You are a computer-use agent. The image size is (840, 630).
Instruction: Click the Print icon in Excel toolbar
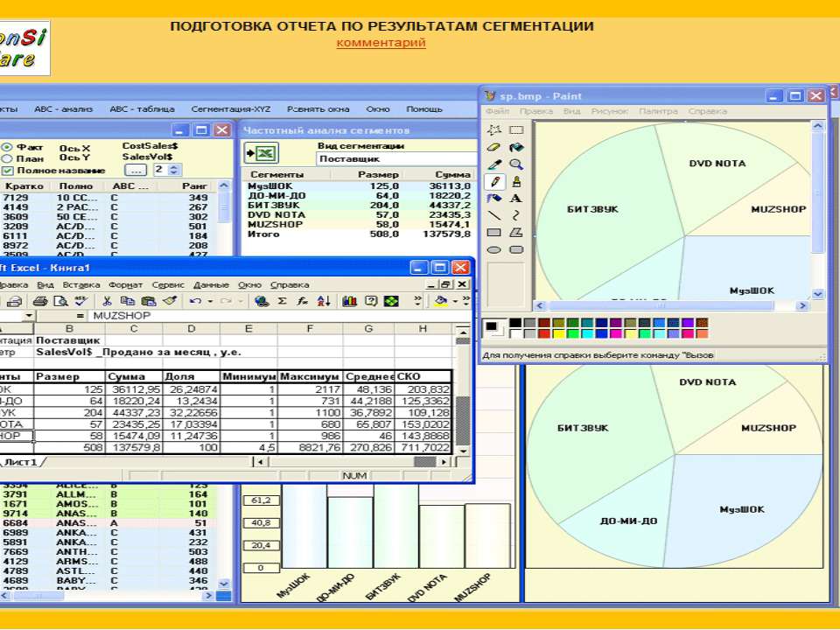pyautogui.click(x=41, y=301)
